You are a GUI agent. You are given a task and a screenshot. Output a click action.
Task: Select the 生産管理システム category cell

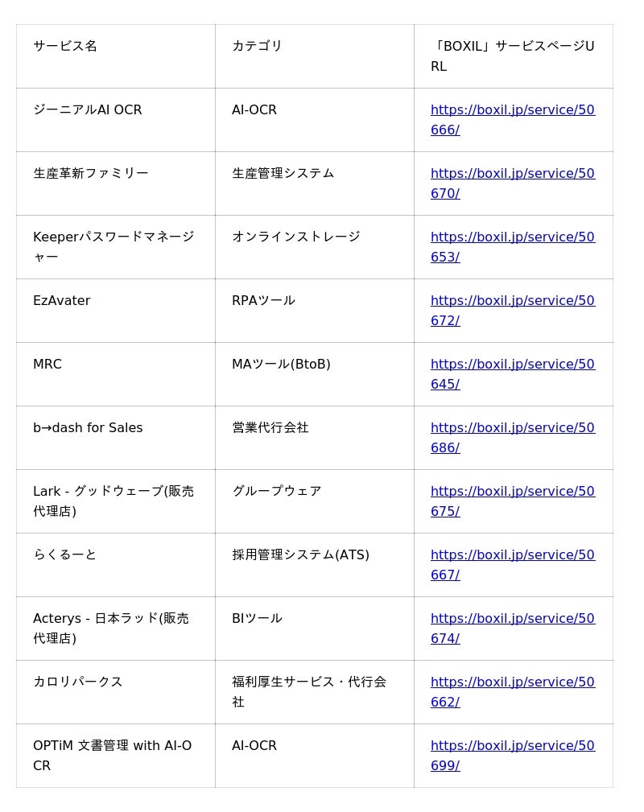283,174
